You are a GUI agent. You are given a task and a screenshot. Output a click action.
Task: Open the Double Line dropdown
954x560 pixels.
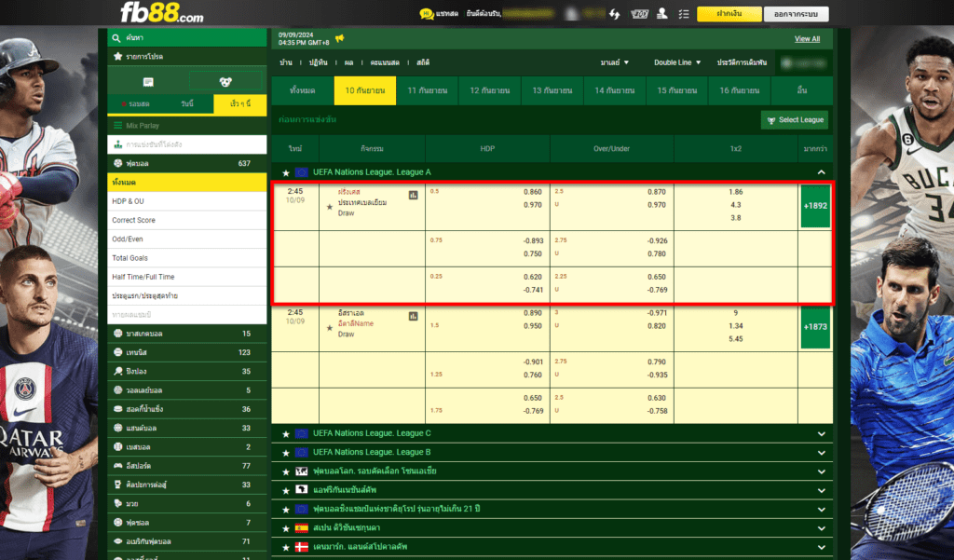tap(677, 62)
